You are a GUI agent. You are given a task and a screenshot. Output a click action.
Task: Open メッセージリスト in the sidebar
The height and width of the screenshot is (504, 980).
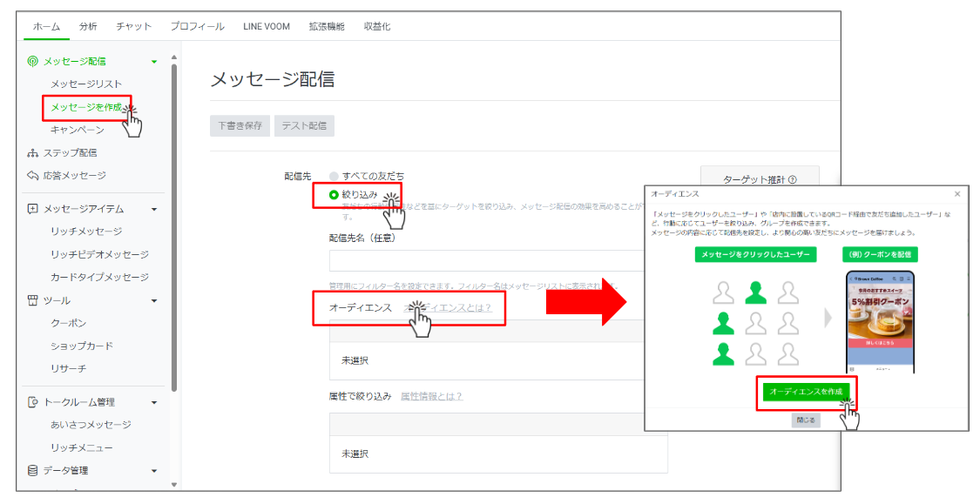click(x=86, y=84)
